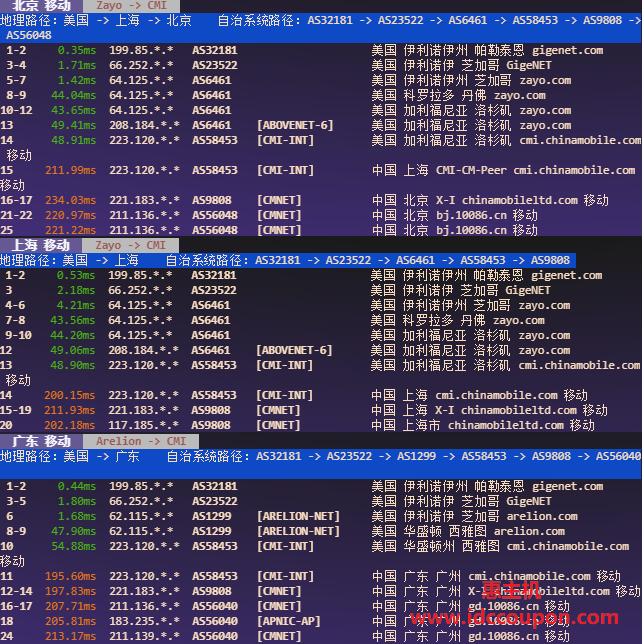Select the wrapped 'AS56048' in the 北京 path header

click(x=29, y=35)
